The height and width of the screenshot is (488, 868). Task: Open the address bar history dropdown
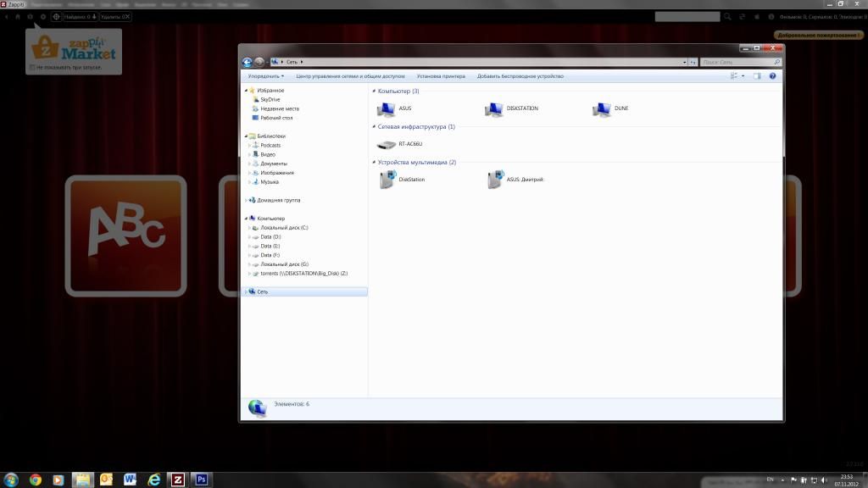pyautogui.click(x=684, y=62)
